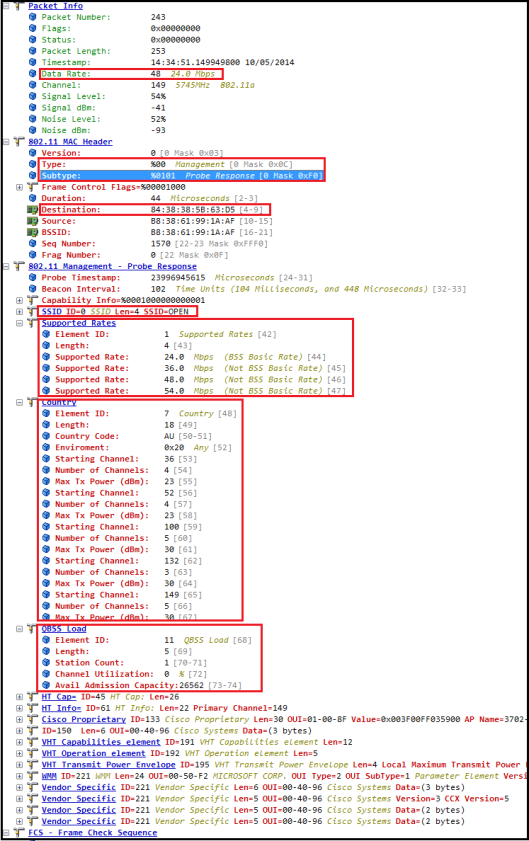This screenshot has width=529, height=841.
Task: Select the highlighted Subtype Probe Response row
Action: tap(182, 176)
